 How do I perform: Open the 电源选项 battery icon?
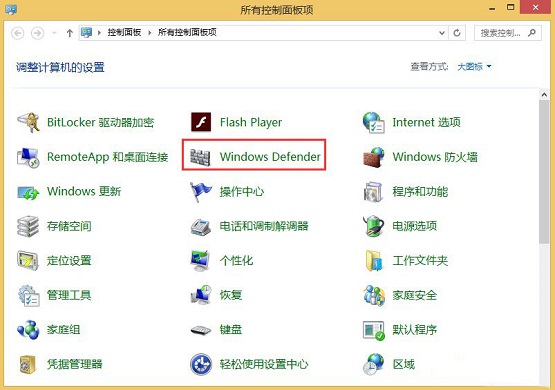tap(373, 226)
